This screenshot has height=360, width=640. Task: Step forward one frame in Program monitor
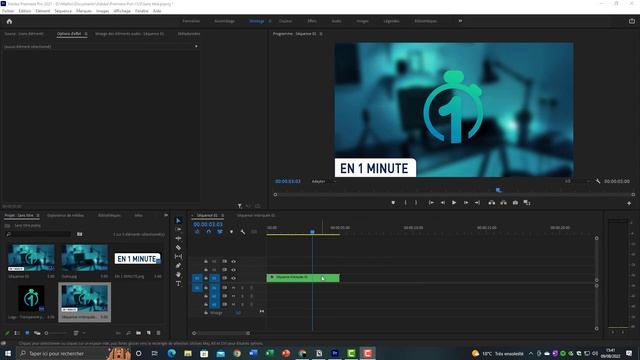click(466, 202)
